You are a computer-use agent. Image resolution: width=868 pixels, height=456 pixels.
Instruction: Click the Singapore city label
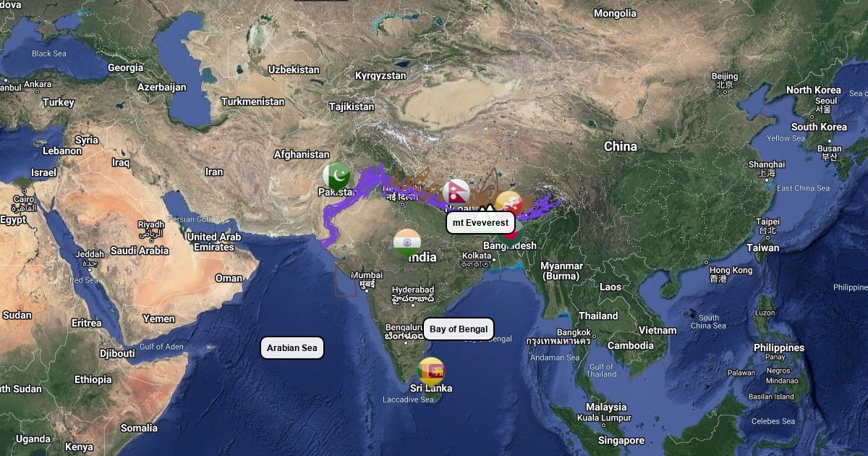621,441
